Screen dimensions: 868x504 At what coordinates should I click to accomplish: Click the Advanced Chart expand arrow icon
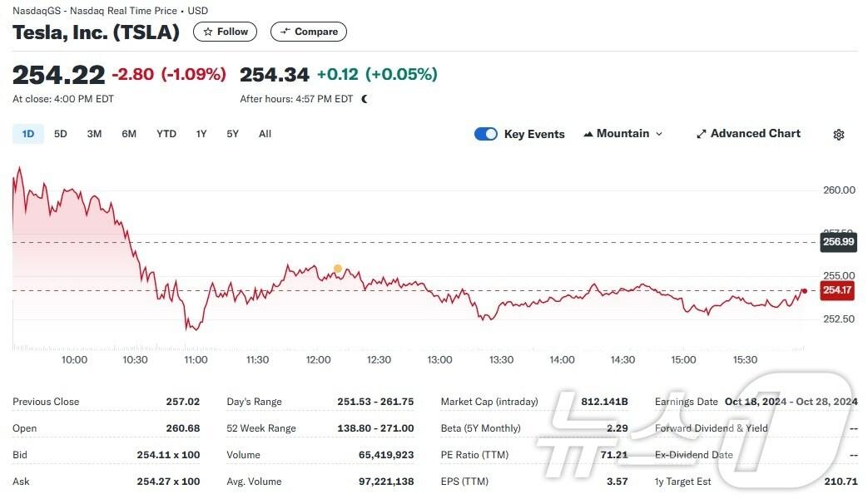click(x=702, y=134)
